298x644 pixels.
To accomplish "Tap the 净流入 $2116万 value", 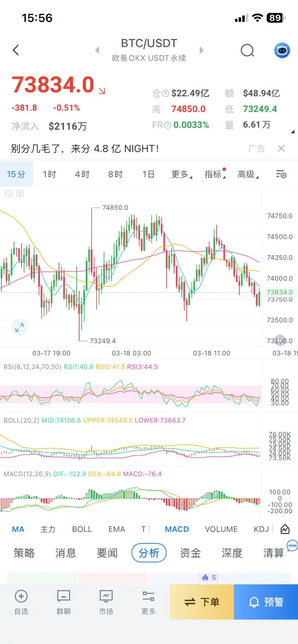I will pyautogui.click(x=68, y=126).
